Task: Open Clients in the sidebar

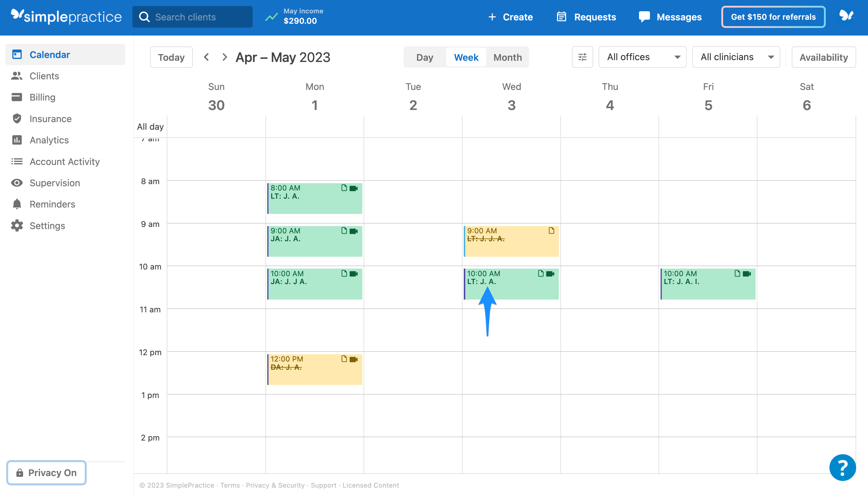Action: point(65,76)
